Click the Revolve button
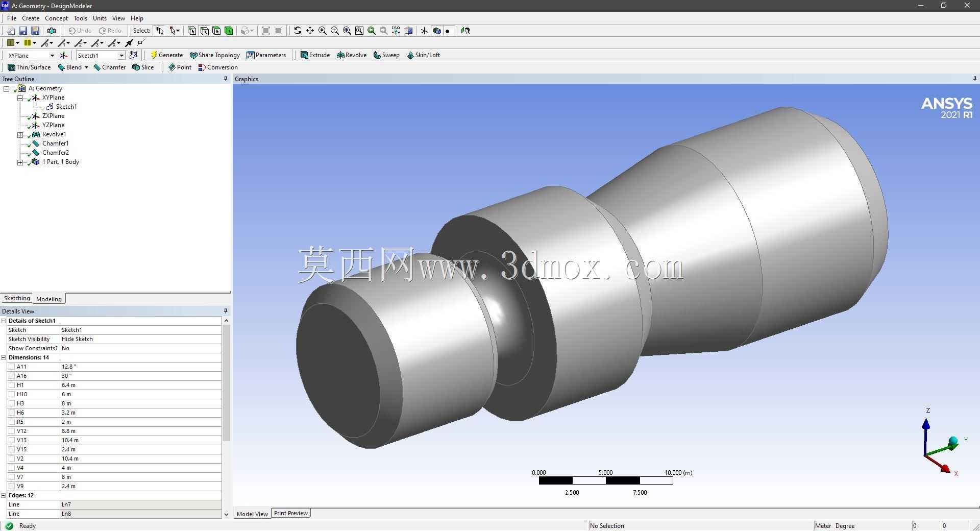 click(352, 55)
